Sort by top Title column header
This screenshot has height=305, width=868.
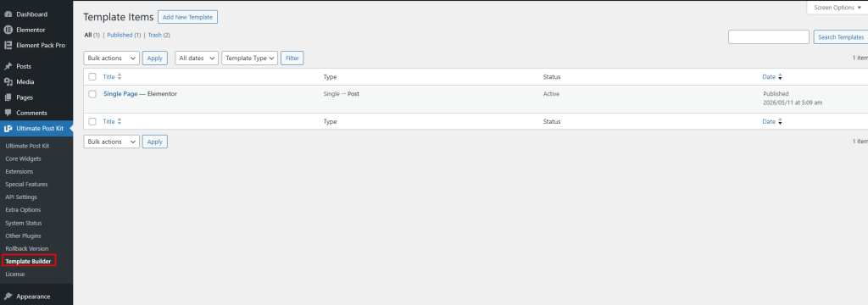coord(109,77)
